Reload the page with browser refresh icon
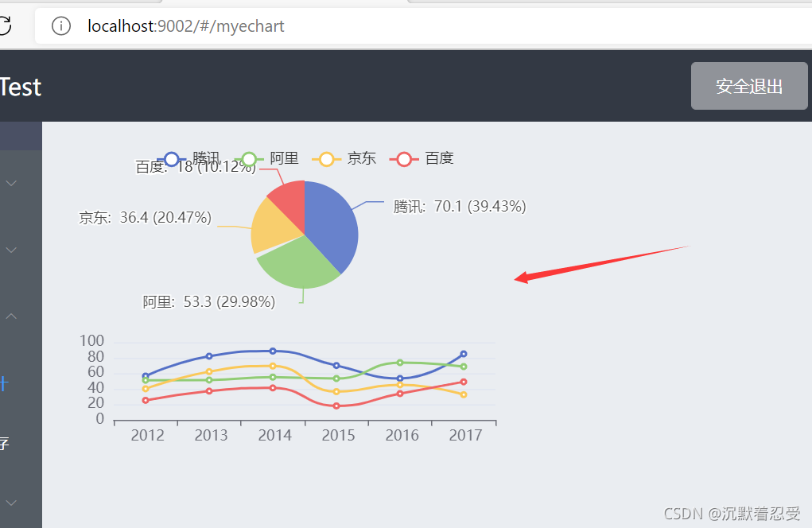 click(4, 25)
